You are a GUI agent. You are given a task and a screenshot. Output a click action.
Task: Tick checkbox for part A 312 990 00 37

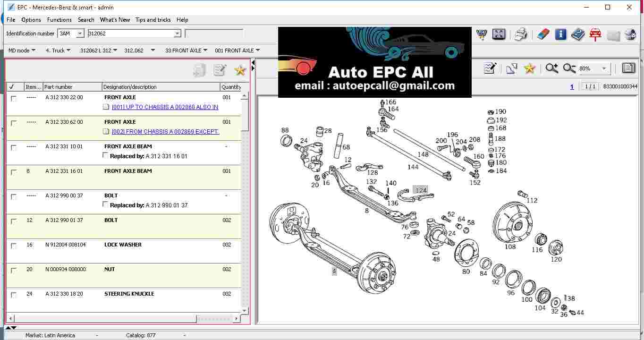[x=14, y=197]
